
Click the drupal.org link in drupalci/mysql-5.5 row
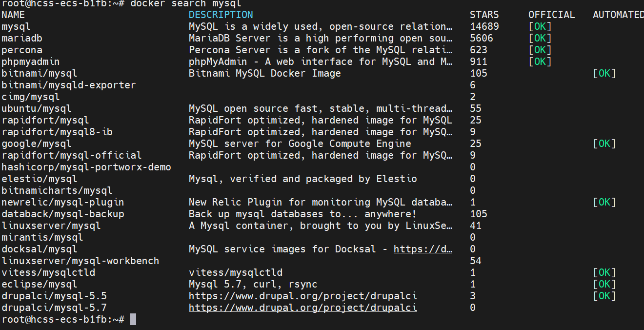click(x=303, y=296)
